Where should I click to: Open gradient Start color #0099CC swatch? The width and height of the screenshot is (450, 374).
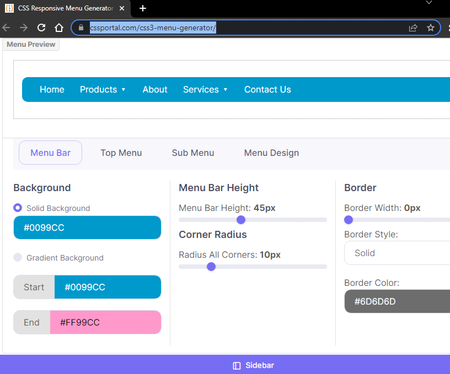tap(108, 287)
